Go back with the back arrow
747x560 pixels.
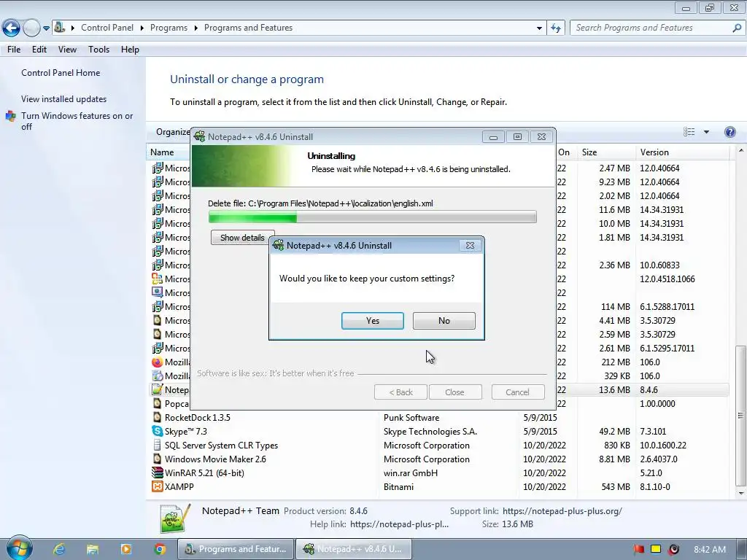[x=12, y=28]
